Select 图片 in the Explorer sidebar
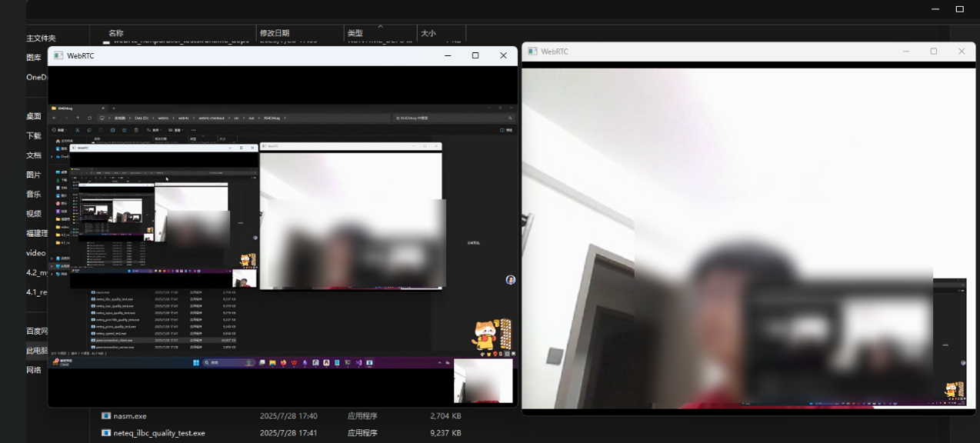The image size is (980, 443). pyautogui.click(x=34, y=175)
